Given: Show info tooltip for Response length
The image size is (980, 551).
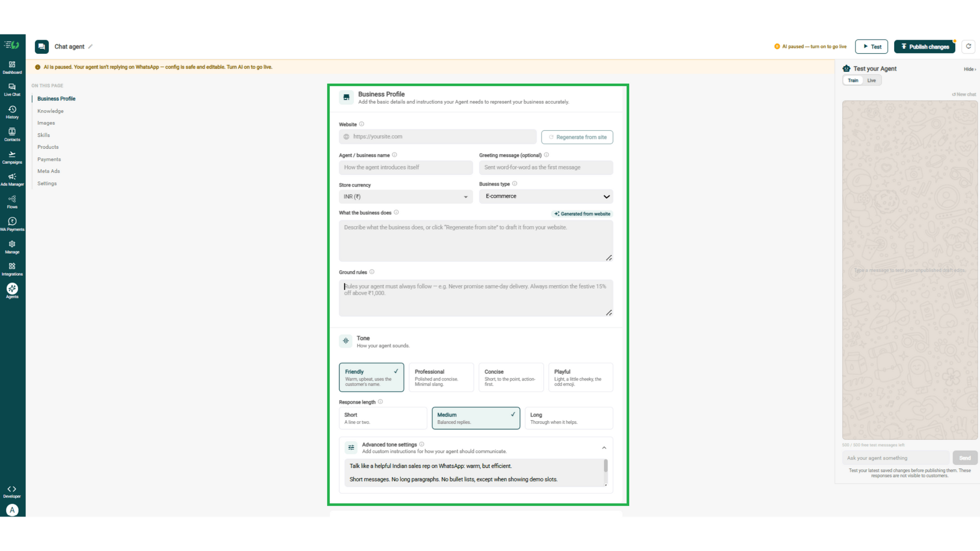Looking at the screenshot, I should 380,402.
